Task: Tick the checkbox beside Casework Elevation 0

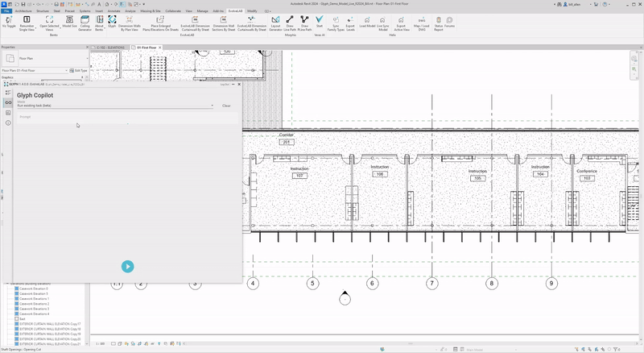Action: coord(17,289)
